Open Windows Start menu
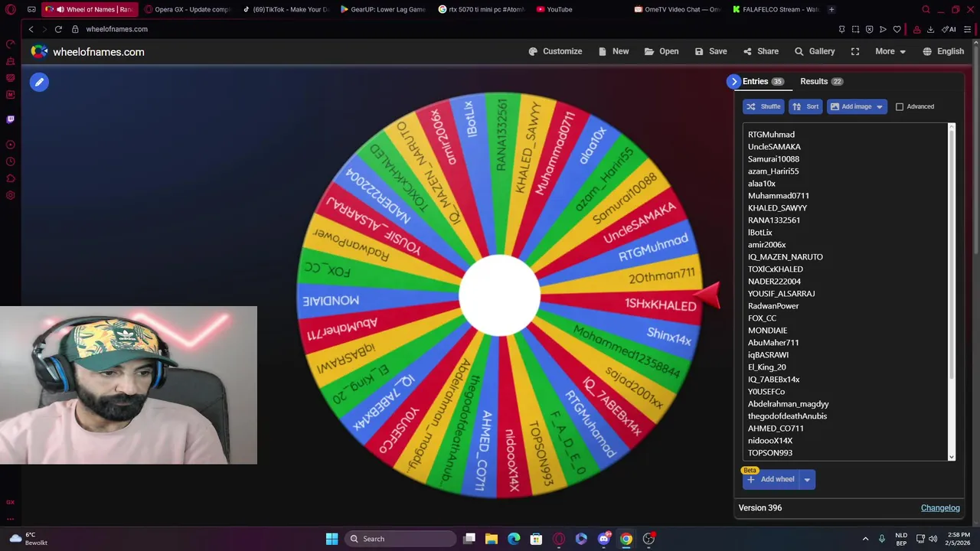This screenshot has height=551, width=980. pos(332,539)
